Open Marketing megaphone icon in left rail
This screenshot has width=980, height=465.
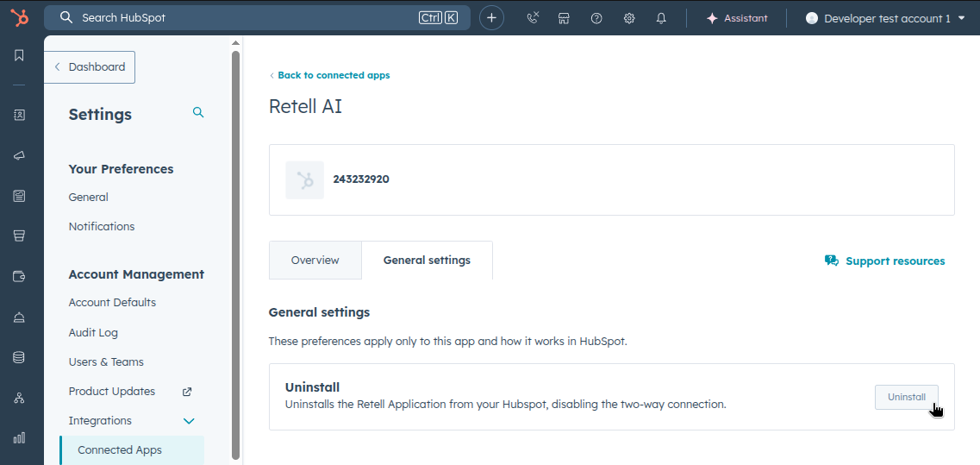pyautogui.click(x=19, y=155)
